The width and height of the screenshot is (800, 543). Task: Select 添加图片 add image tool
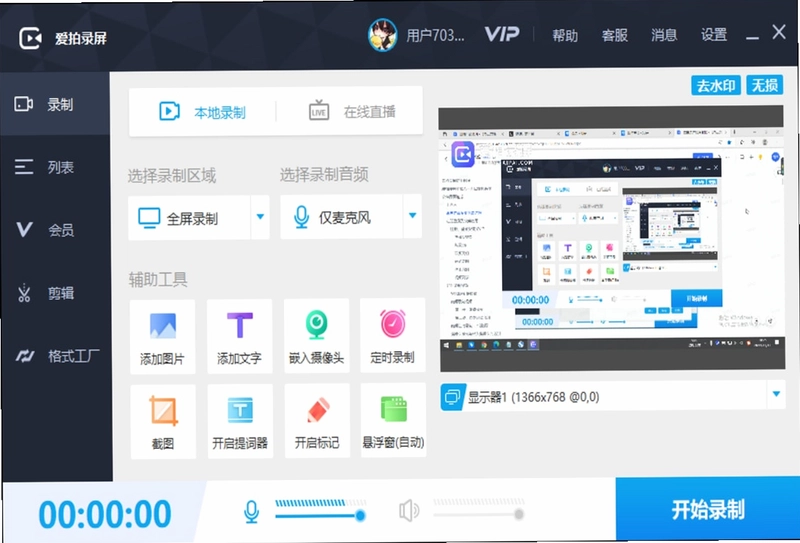pyautogui.click(x=162, y=337)
